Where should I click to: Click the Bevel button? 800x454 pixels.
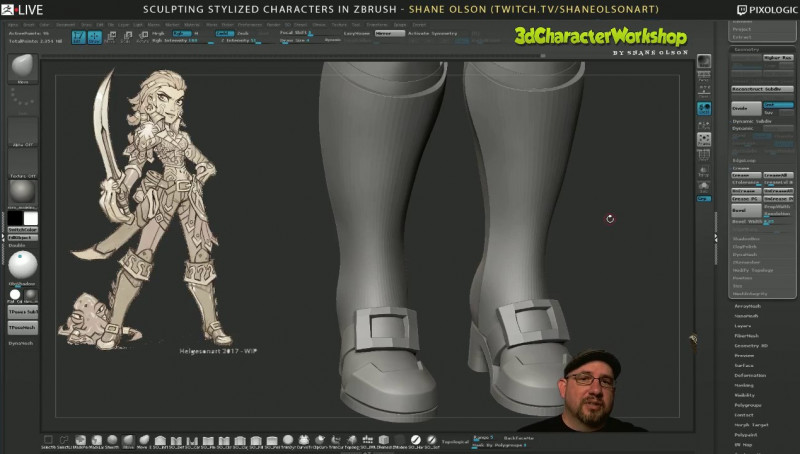pyautogui.click(x=746, y=210)
